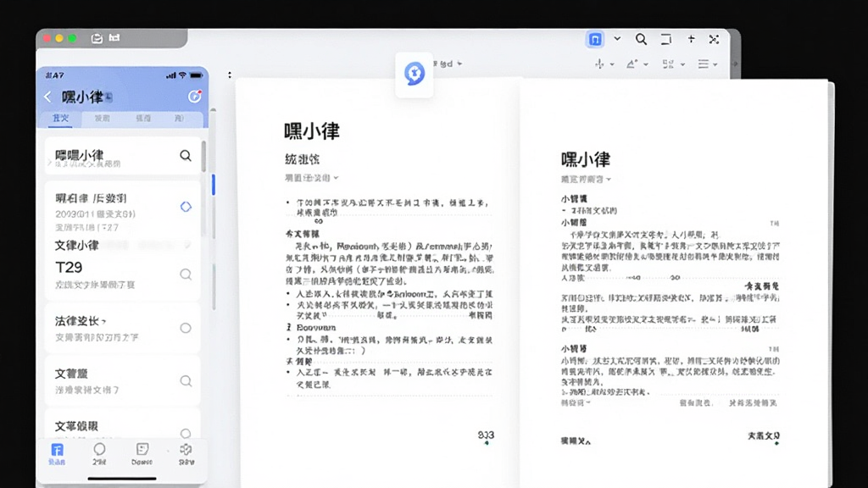Expand the chevron next to the blue toolbar icon
The width and height of the screenshot is (868, 488).
click(x=617, y=39)
